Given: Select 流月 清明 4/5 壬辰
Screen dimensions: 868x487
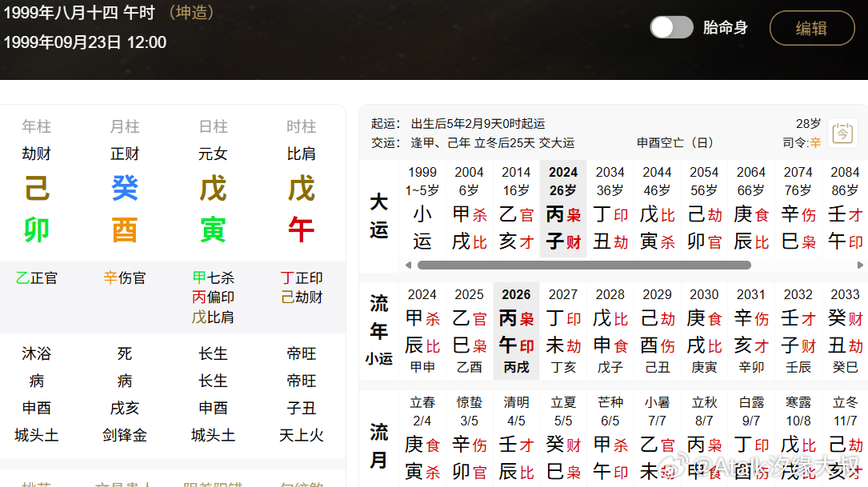Looking at the screenshot, I should click(x=516, y=438).
